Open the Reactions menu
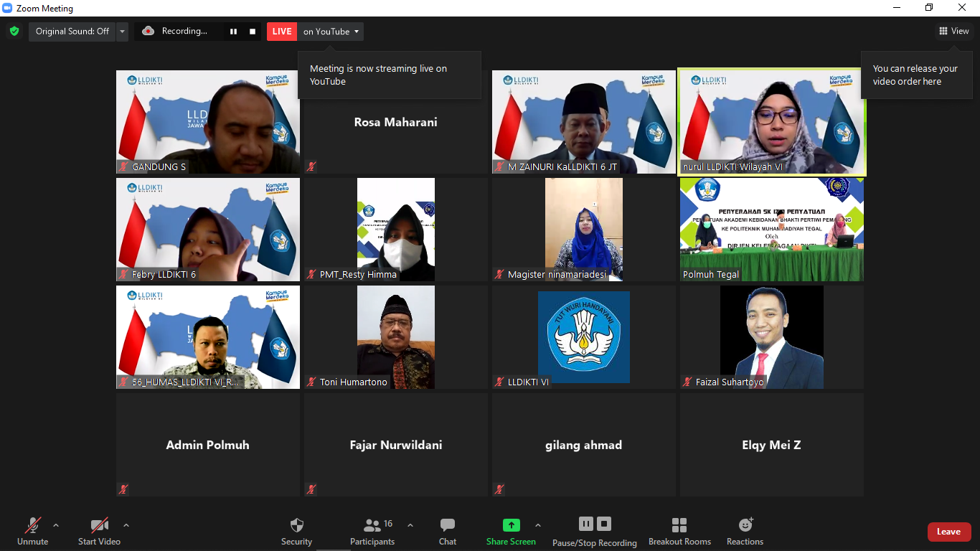 coord(745,531)
